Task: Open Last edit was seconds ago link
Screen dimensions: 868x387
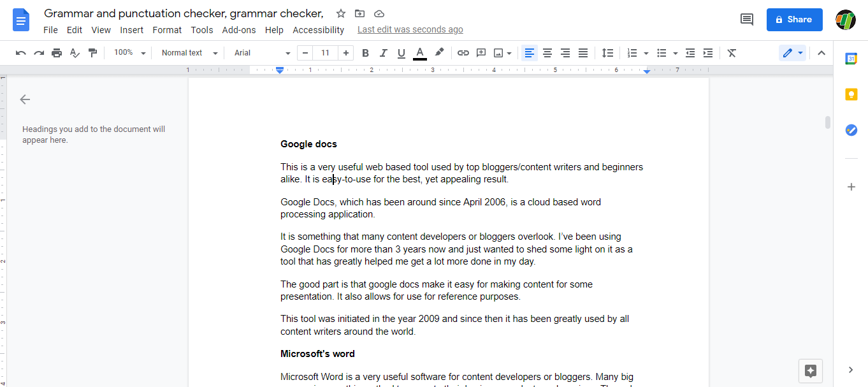Action: click(410, 30)
